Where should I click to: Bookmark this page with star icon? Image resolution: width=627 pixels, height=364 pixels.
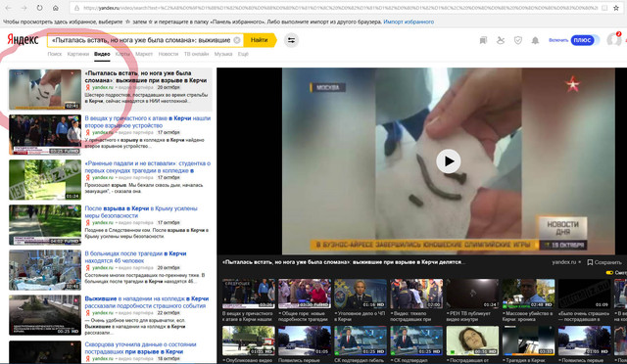[616, 8]
